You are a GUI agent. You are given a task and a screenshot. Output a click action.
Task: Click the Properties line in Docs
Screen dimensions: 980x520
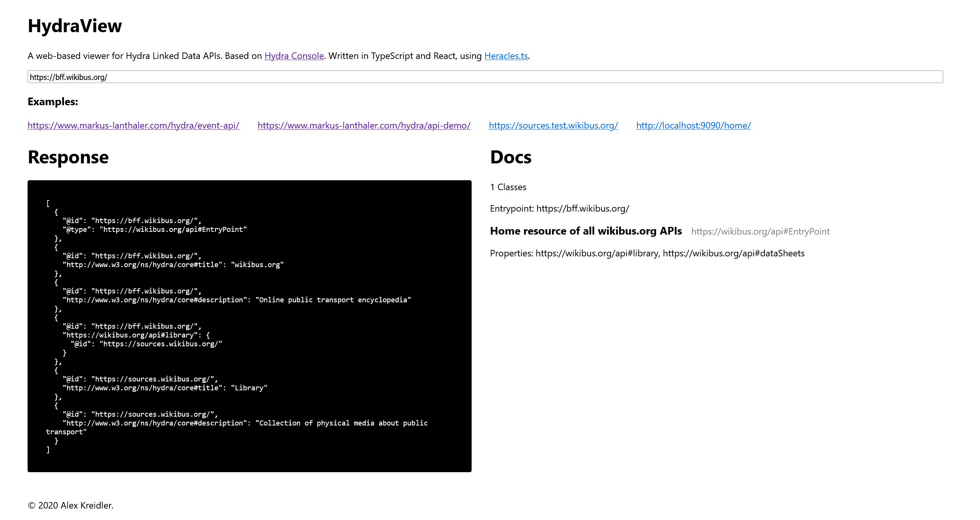coord(647,253)
